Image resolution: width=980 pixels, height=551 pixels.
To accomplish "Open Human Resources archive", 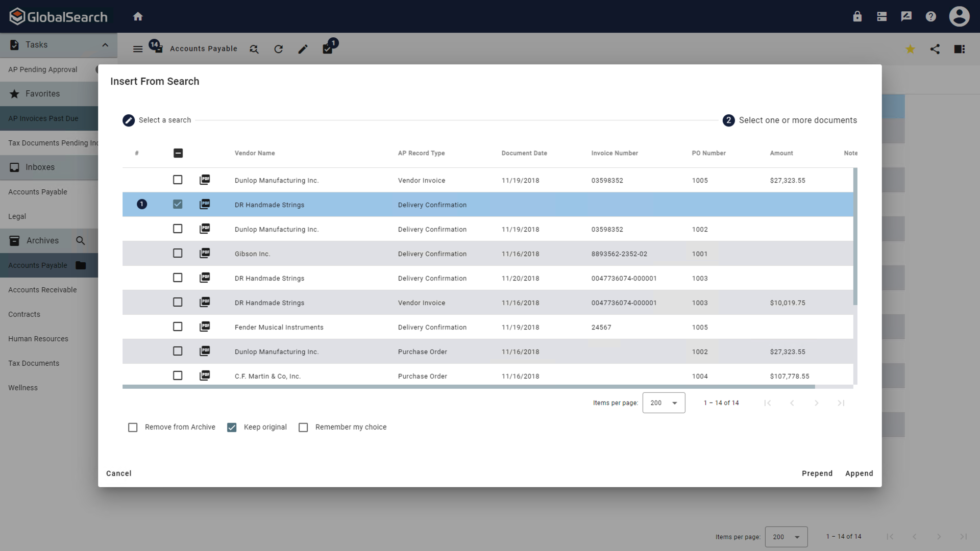I will (38, 339).
